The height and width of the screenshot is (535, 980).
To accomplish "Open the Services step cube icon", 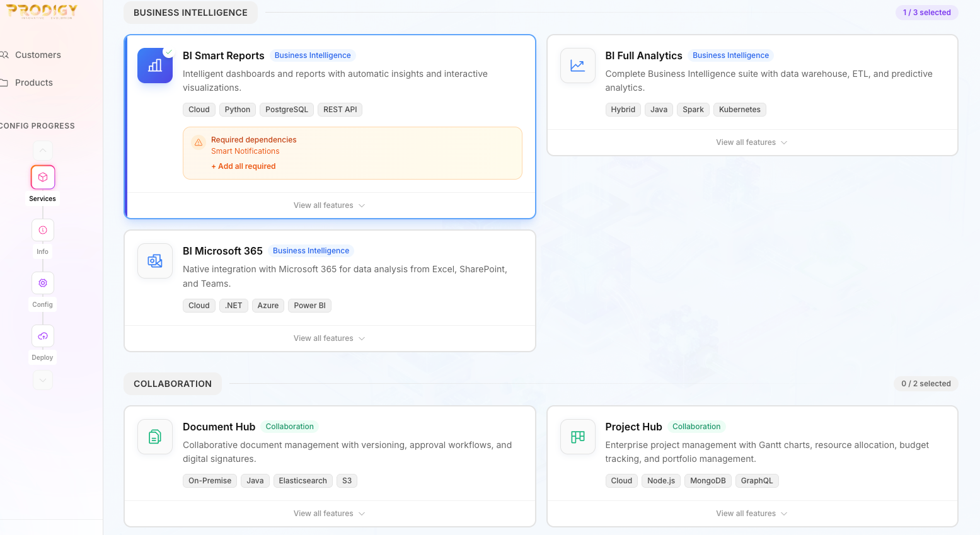I will click(x=43, y=177).
